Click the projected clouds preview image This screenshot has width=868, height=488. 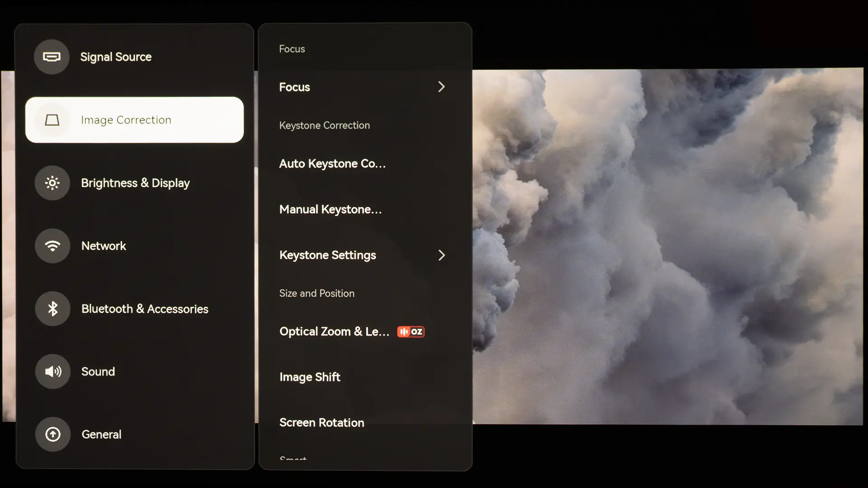pyautogui.click(x=668, y=246)
